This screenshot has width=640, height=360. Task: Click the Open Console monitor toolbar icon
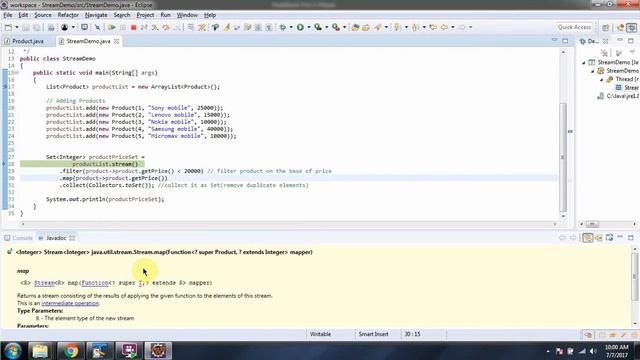pos(84,27)
